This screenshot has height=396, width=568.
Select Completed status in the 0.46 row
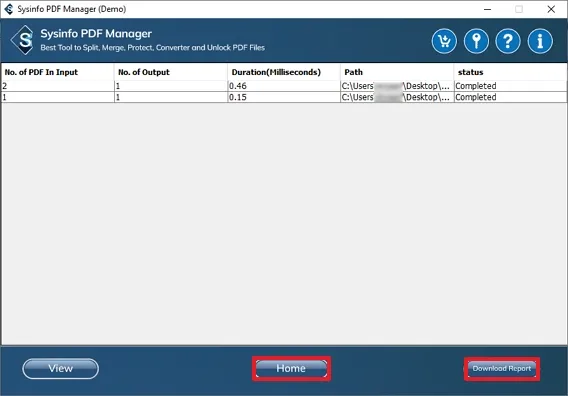coord(510,86)
